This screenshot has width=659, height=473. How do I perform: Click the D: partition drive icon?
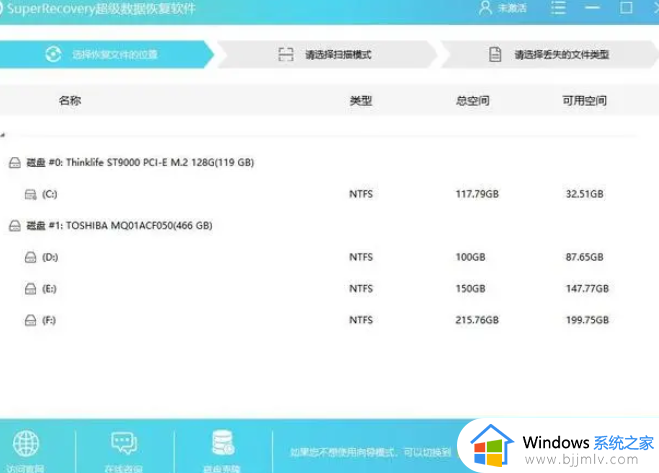coord(31,257)
